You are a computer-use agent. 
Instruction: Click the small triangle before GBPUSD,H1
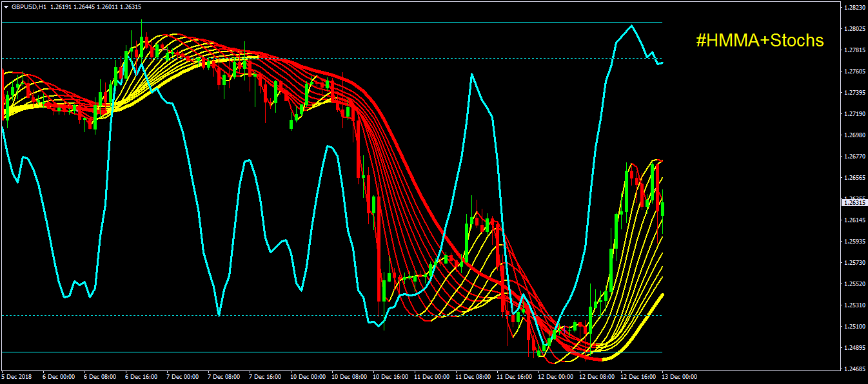[x=6, y=7]
